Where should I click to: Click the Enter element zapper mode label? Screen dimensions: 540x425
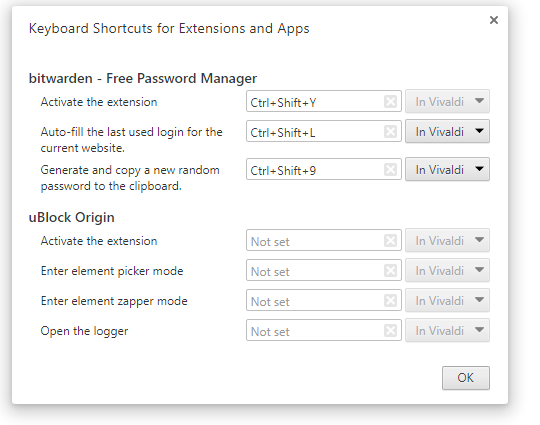[114, 301]
